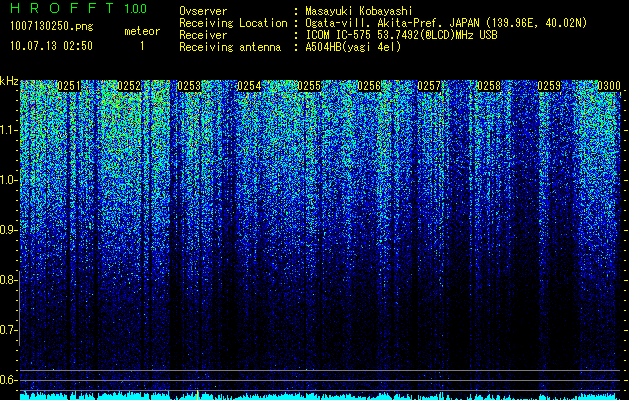
Task: Click the ICOM IC-575 receiver description
Action: coord(401,35)
